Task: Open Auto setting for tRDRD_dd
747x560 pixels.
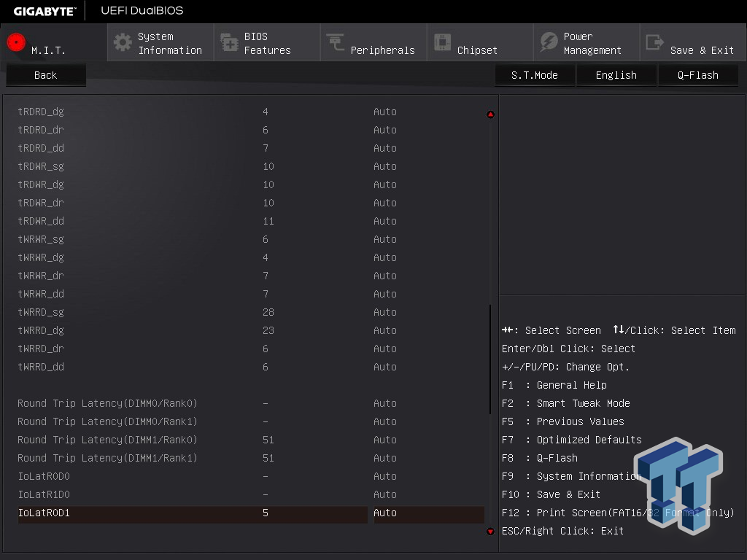Action: coord(385,148)
